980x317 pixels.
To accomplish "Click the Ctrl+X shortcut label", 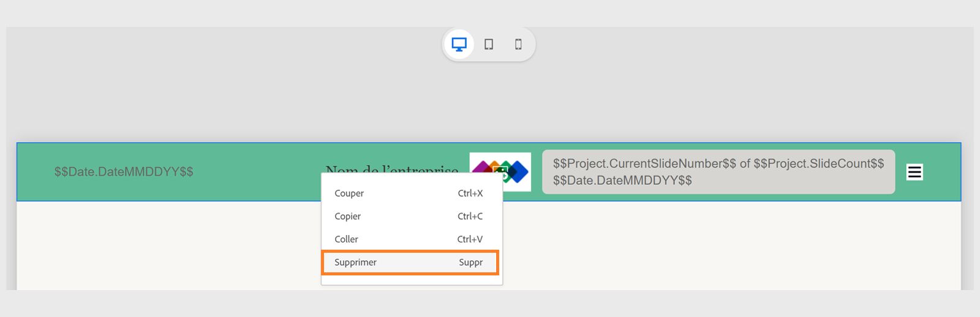I will pos(470,193).
